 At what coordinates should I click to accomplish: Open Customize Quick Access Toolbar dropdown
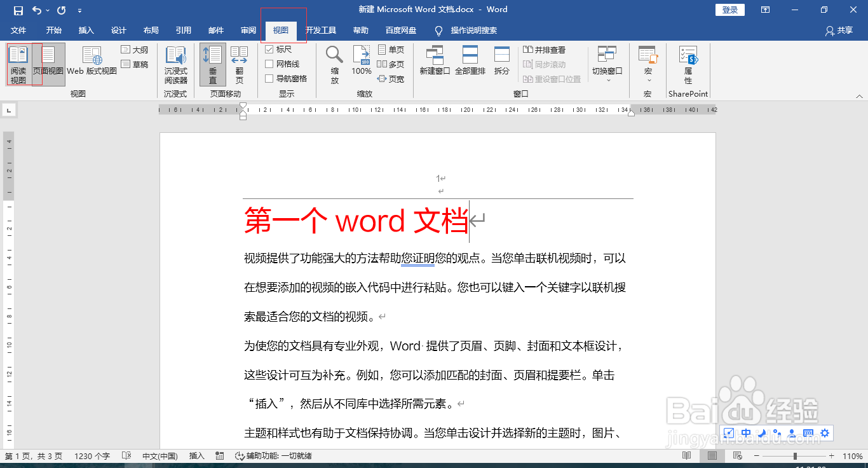pyautogui.click(x=79, y=10)
